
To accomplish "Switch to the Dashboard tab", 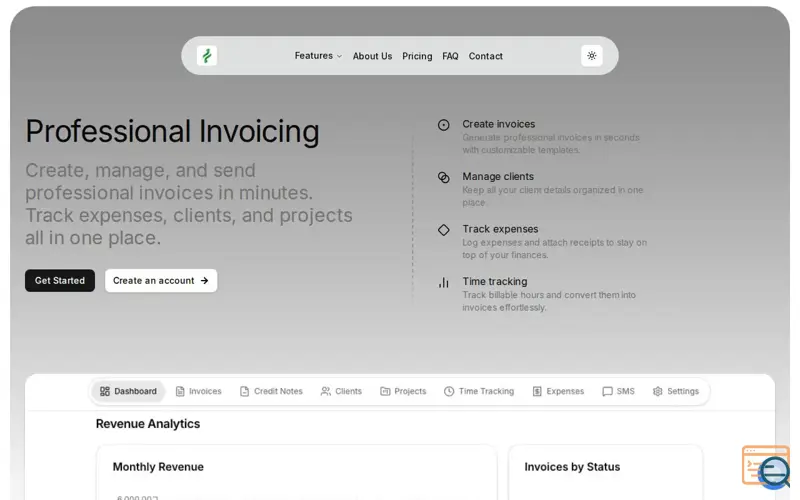I will coord(128,391).
